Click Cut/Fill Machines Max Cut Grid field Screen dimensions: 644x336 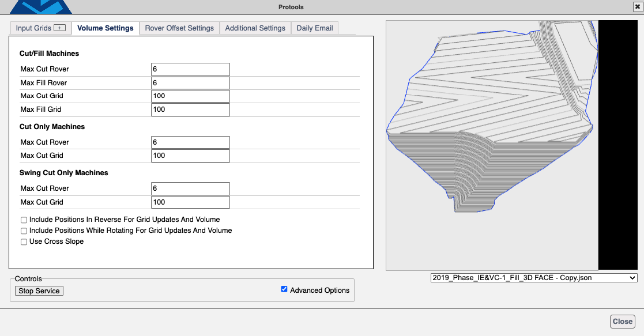[x=190, y=96]
